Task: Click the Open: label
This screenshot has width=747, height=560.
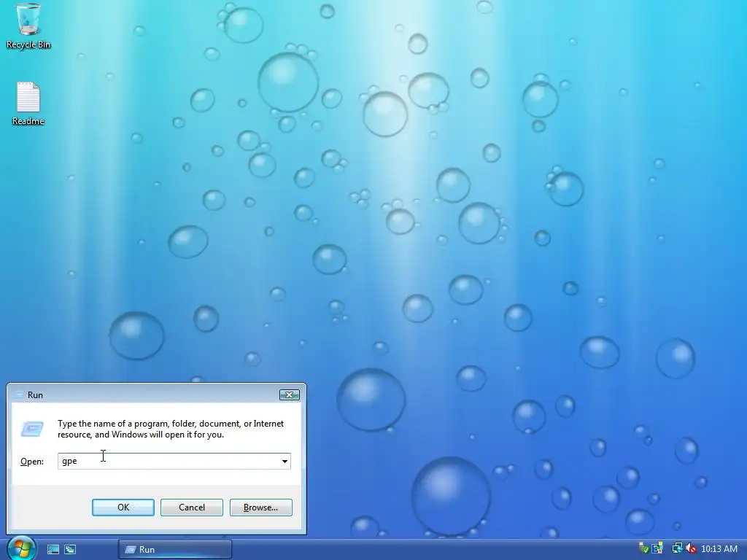Action: click(32, 462)
